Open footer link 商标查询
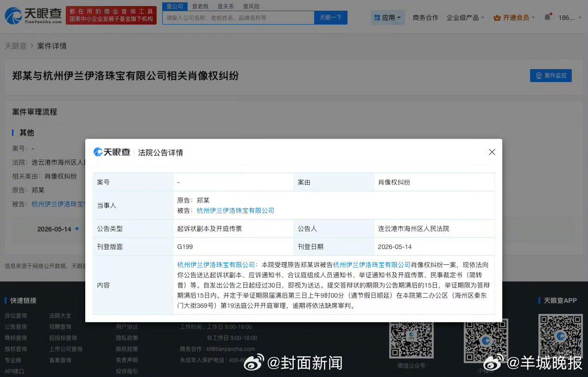This screenshot has height=377, width=588. coord(16,338)
